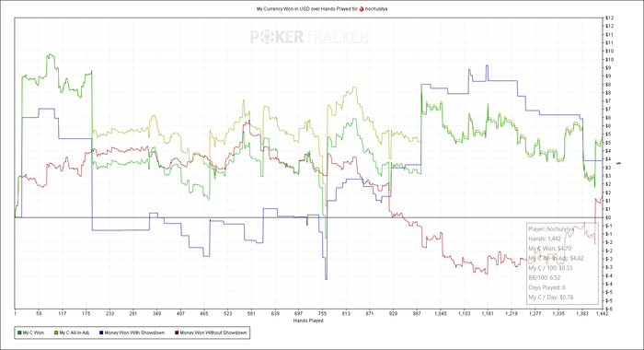Screen dimensions: 644x350
Task: Click the $-6 y-axis label
Action: [x=609, y=309]
